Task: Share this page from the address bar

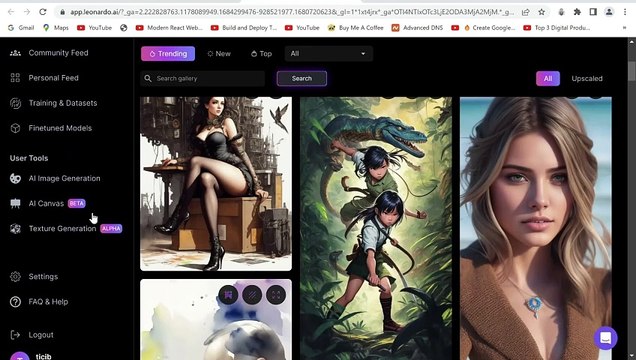Action: pos(526,12)
